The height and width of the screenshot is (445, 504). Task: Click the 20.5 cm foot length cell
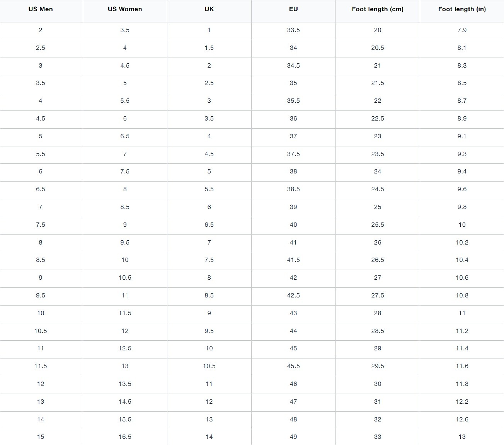pyautogui.click(x=378, y=48)
